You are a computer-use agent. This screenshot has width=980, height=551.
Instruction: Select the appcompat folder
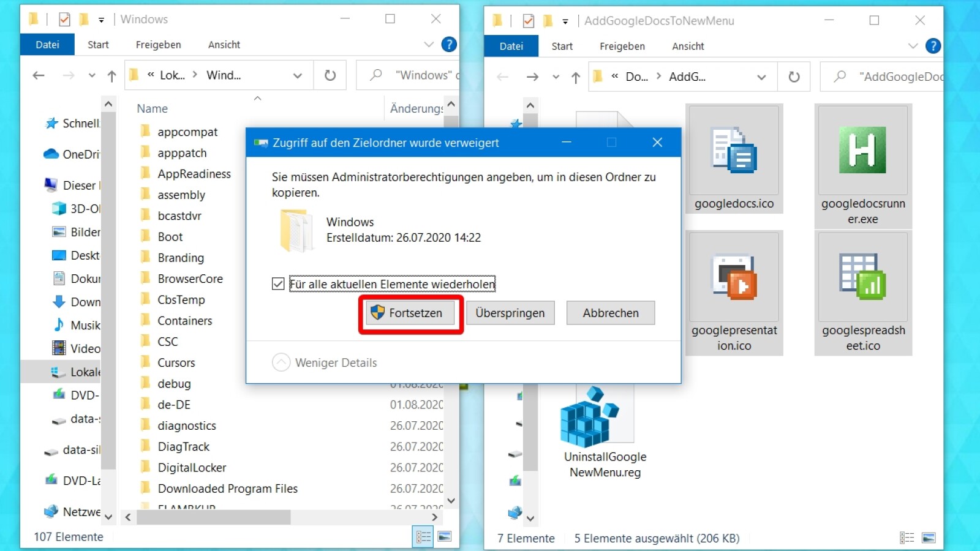coord(187,132)
